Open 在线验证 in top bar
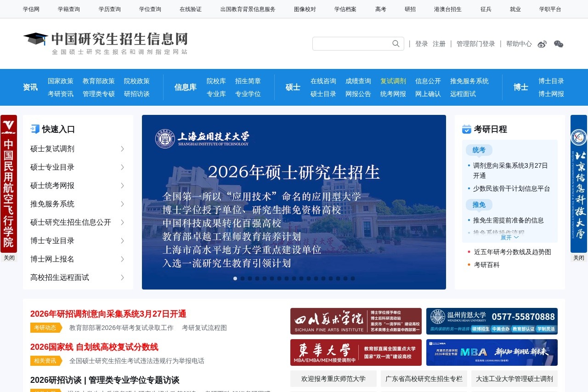 [x=191, y=9]
